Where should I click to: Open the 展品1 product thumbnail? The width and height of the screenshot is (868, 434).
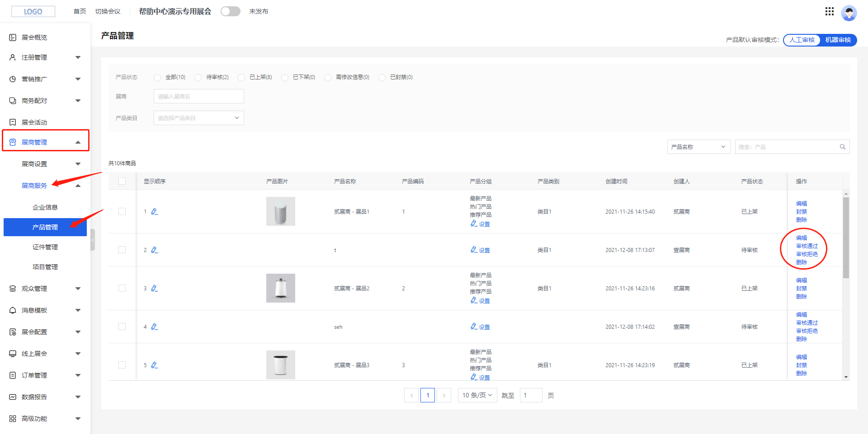(281, 211)
